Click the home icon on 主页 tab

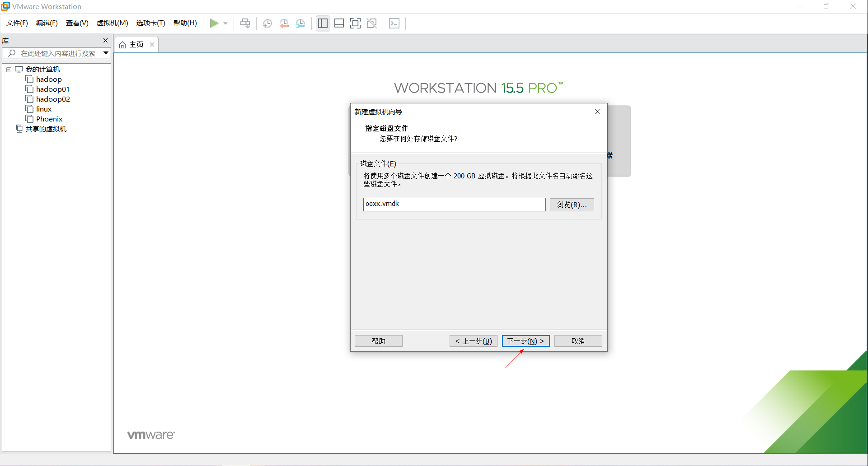point(122,45)
